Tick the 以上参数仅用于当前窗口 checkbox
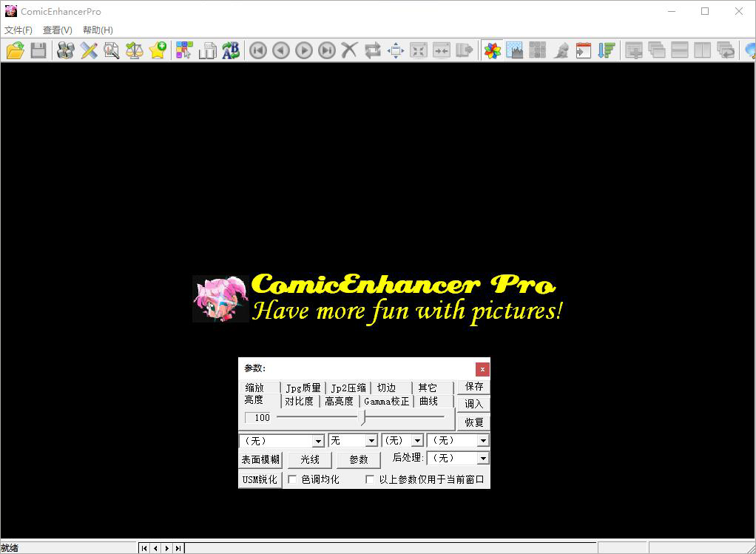 tap(371, 479)
